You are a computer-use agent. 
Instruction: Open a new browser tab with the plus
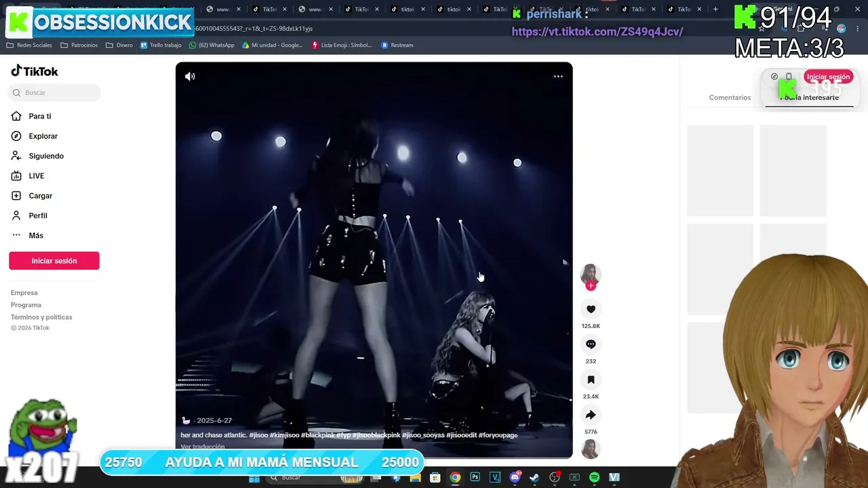point(715,9)
